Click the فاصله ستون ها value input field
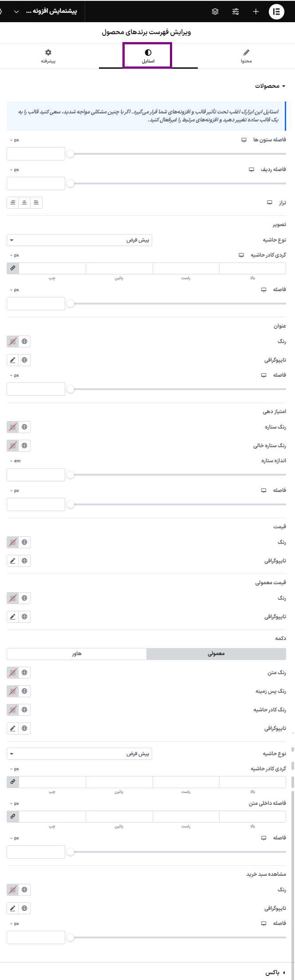The image size is (295, 980). [x=35, y=153]
